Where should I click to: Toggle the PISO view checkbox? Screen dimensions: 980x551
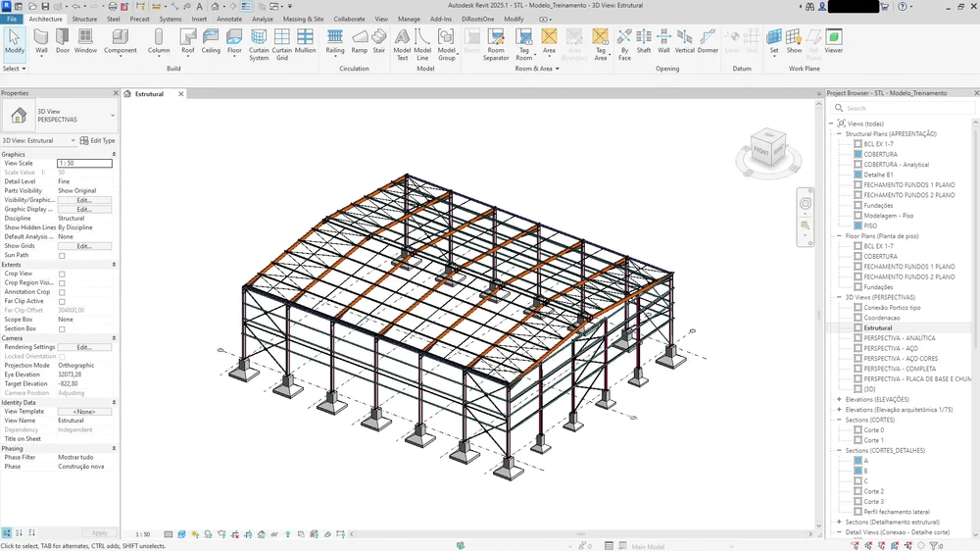[x=858, y=225]
